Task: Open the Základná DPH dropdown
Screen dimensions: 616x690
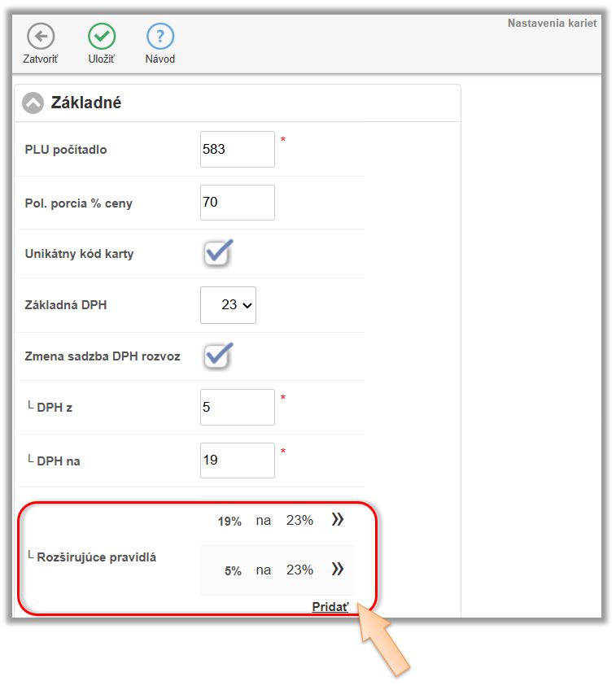Action: pos(228,304)
